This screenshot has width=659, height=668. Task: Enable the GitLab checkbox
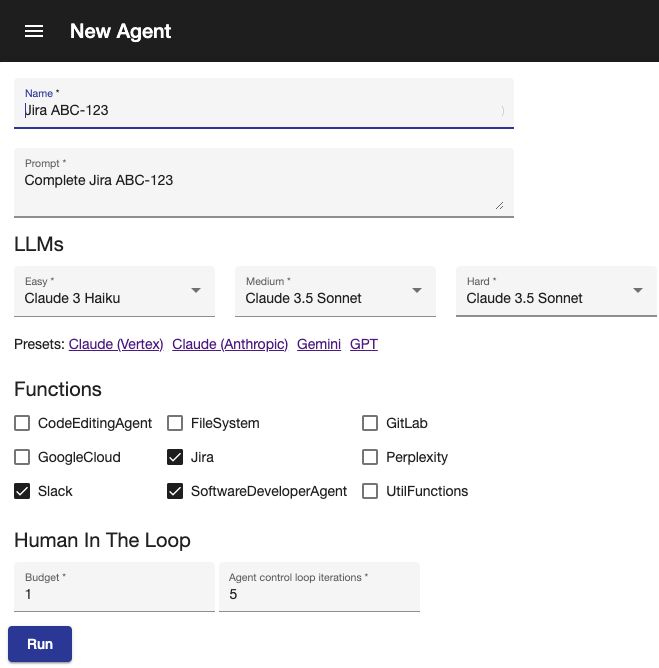(370, 423)
